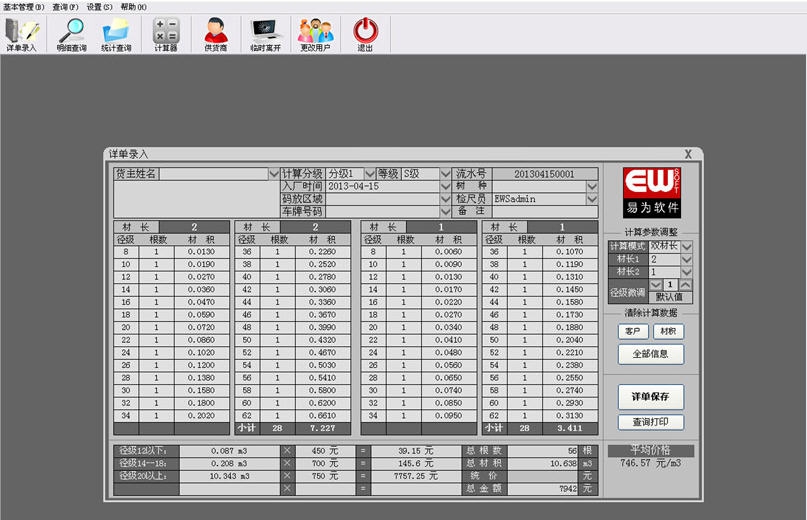The image size is (807, 520).
Task: Launch the 计算器 calculator tool
Action: pyautogui.click(x=165, y=31)
